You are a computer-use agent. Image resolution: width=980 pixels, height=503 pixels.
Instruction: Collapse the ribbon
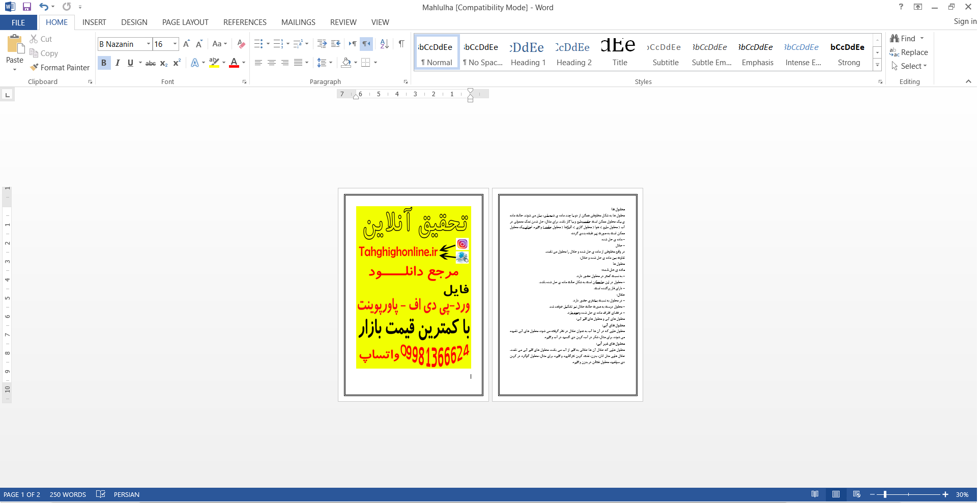[968, 81]
